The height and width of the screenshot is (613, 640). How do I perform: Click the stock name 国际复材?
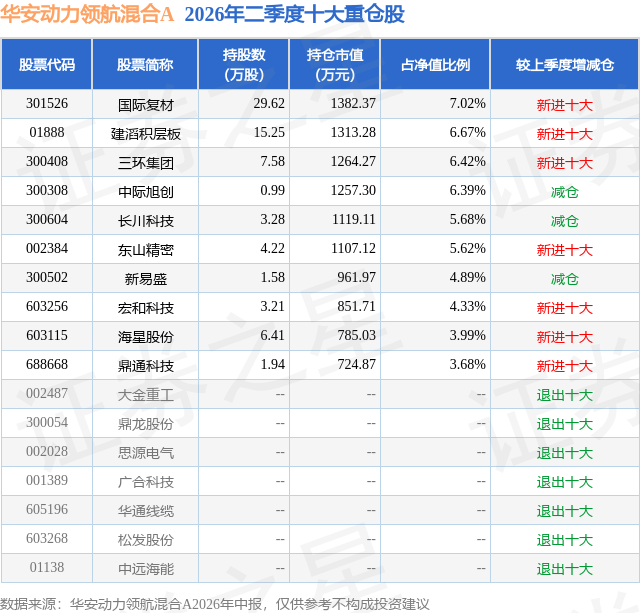(x=146, y=105)
